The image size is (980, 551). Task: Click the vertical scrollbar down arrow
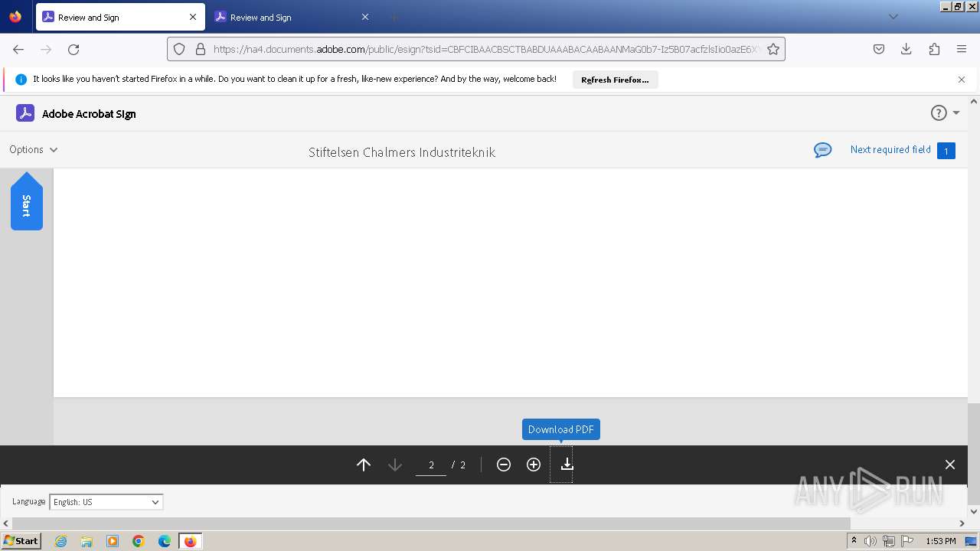(974, 511)
